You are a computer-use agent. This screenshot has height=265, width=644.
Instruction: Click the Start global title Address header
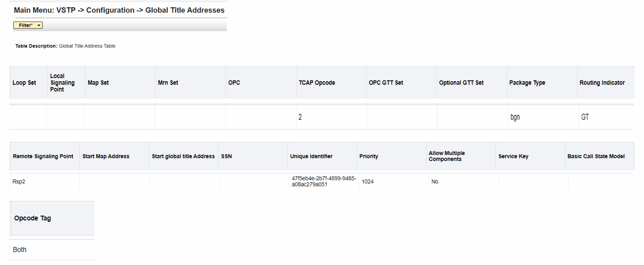pos(183,156)
